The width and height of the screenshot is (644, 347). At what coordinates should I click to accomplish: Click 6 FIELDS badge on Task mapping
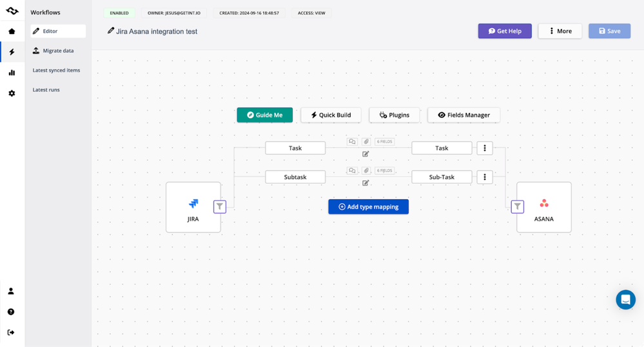[x=385, y=141]
